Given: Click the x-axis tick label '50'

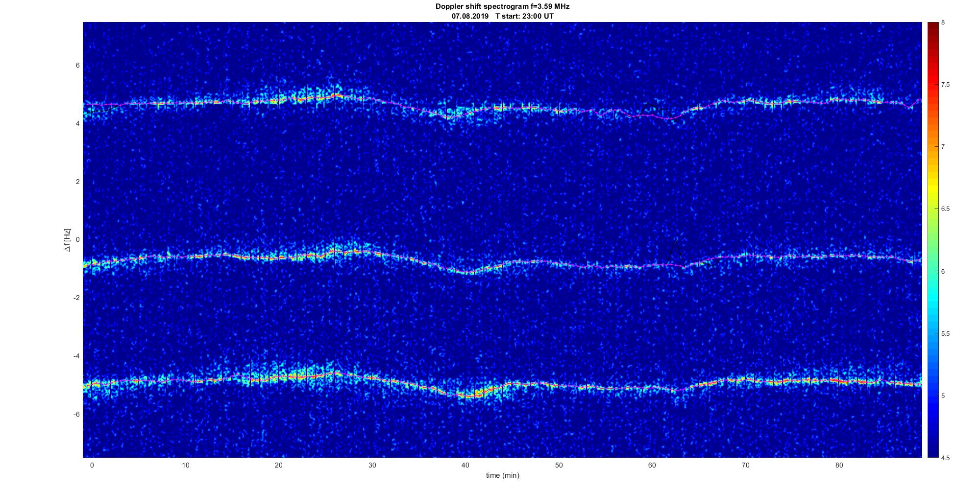Looking at the screenshot, I should pyautogui.click(x=559, y=465).
